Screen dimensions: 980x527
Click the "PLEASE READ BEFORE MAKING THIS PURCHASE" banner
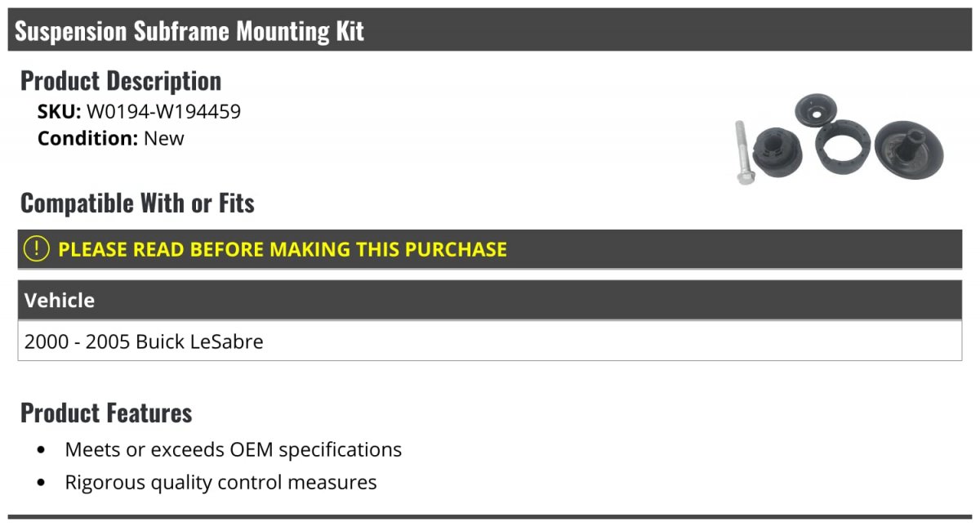pyautogui.click(x=283, y=249)
